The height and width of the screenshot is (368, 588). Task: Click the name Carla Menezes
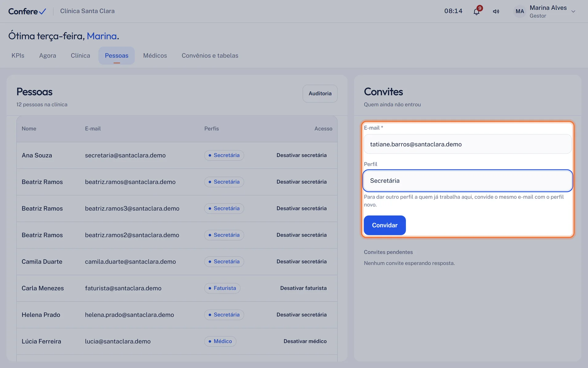43,288
